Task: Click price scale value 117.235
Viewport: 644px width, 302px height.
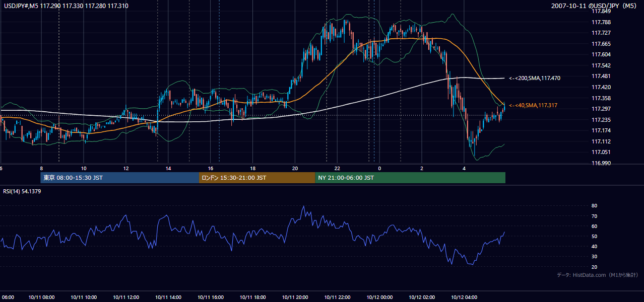Action: tap(600, 120)
